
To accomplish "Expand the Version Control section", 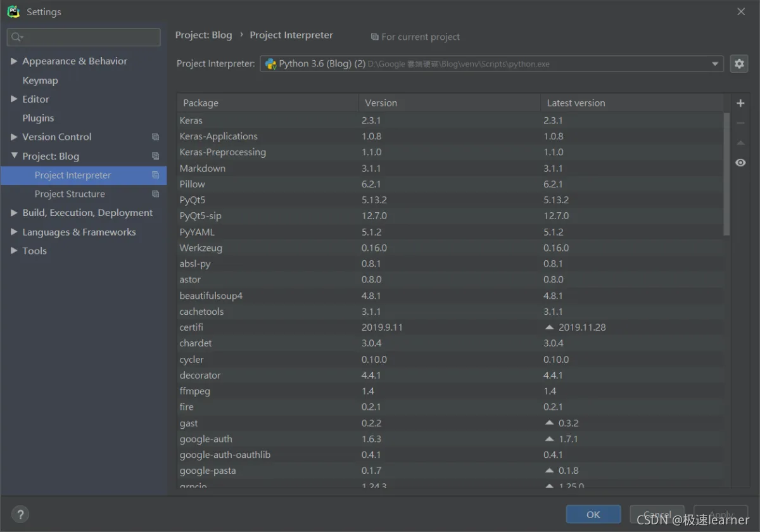I will pos(14,137).
